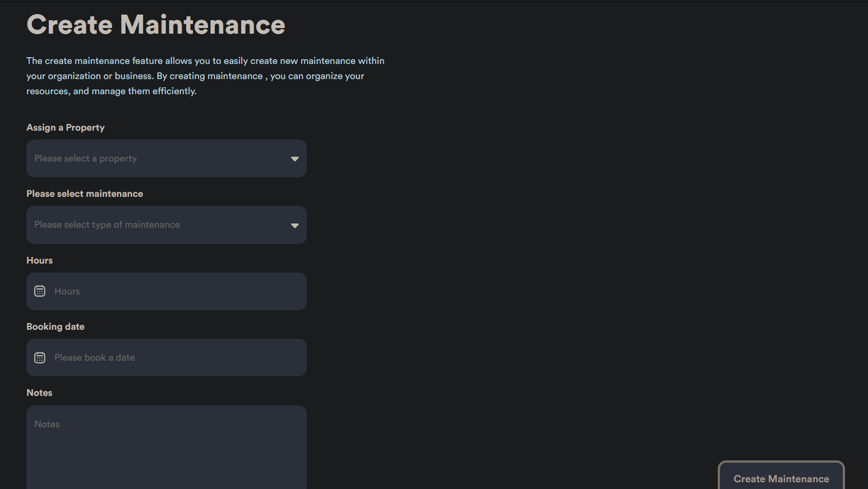Image resolution: width=868 pixels, height=489 pixels.
Task: Click the 'Please select maintenance' label
Action: 85,194
